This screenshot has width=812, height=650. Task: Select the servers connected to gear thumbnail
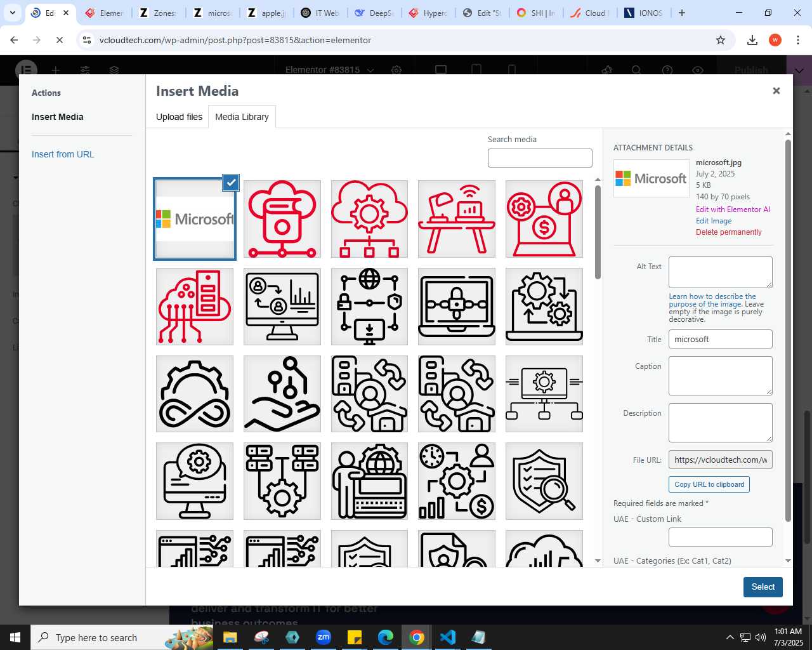point(282,481)
